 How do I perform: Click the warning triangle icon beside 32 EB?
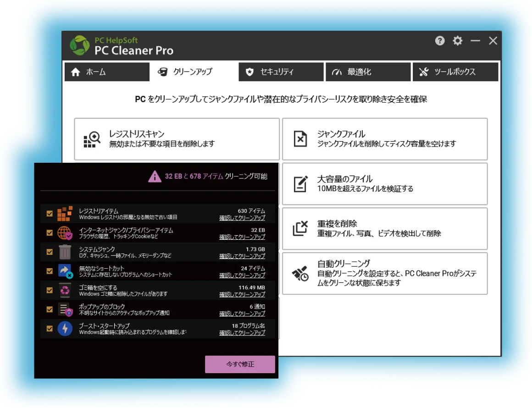155,176
